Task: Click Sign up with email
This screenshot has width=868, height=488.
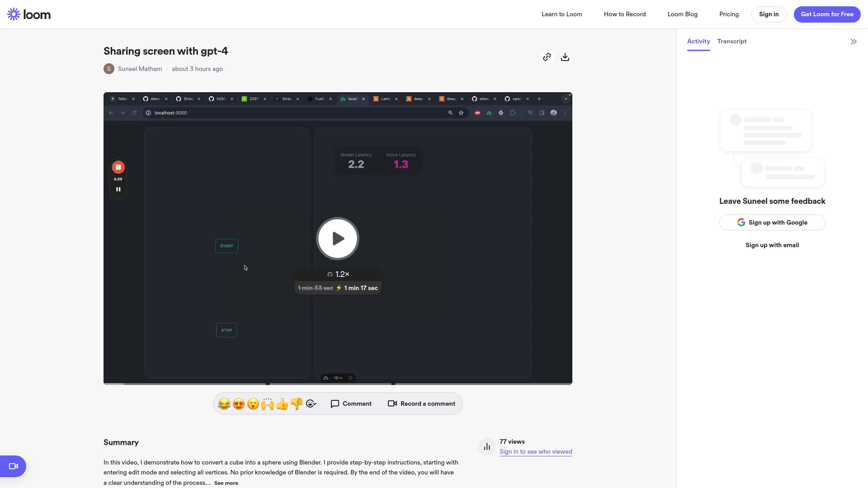Action: click(772, 245)
